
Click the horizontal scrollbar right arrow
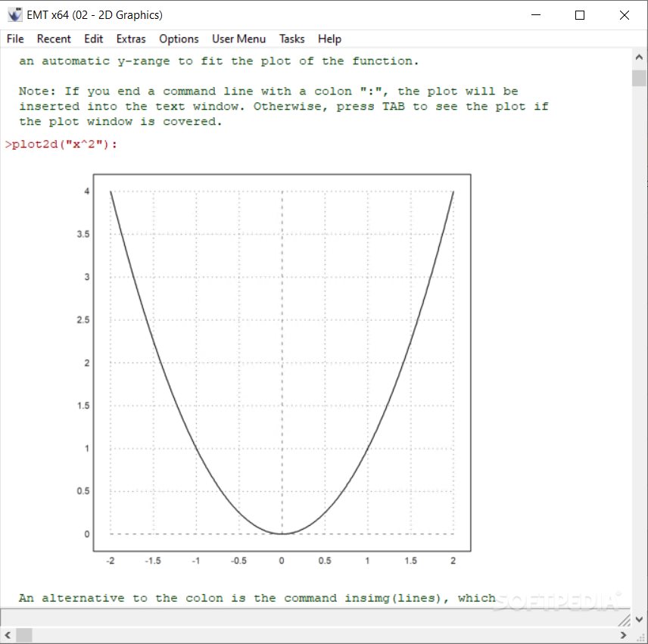623,635
